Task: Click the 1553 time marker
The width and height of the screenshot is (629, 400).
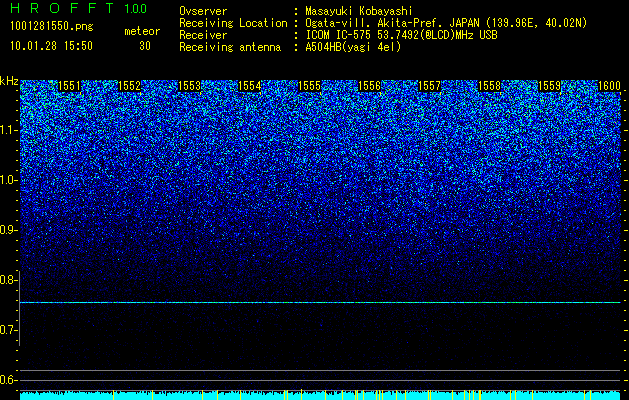Action: pos(189,86)
